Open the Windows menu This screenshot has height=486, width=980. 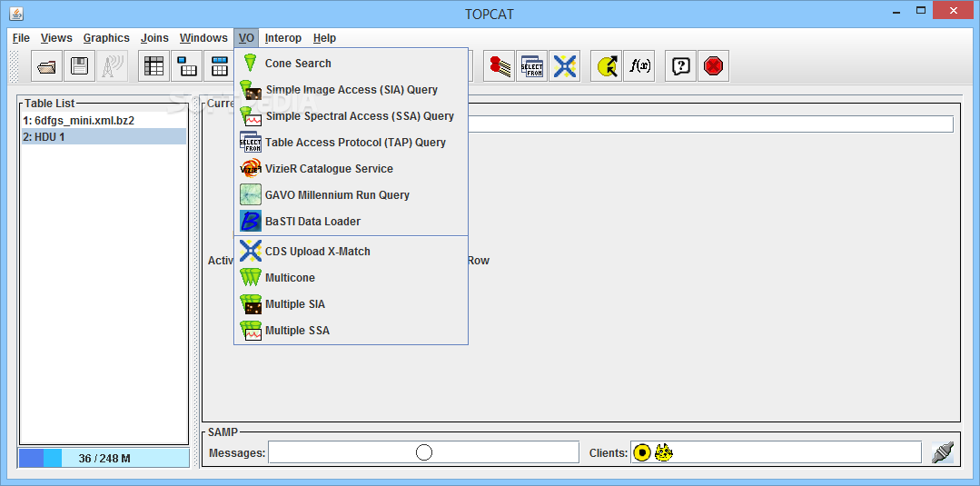pos(203,38)
